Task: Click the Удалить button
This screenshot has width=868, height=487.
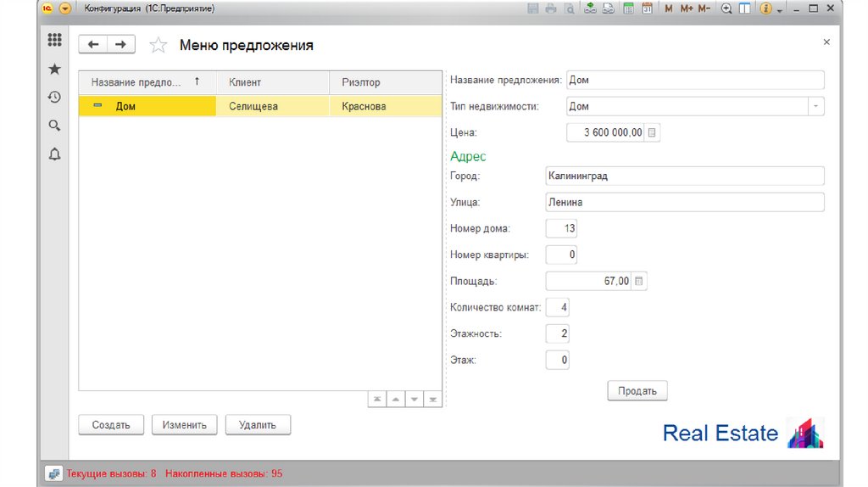Action: 258,425
